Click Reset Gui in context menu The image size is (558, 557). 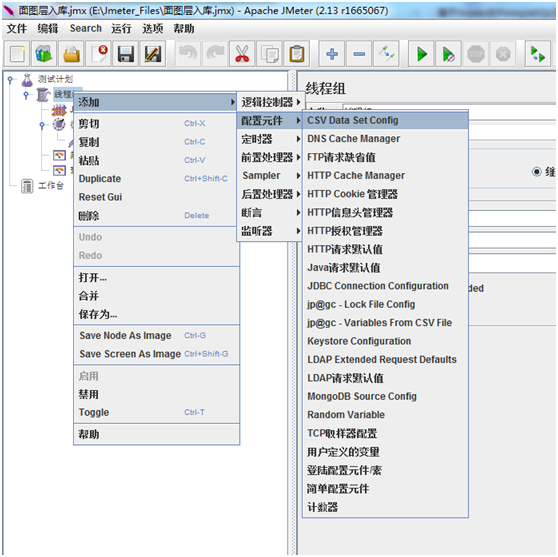click(156, 197)
